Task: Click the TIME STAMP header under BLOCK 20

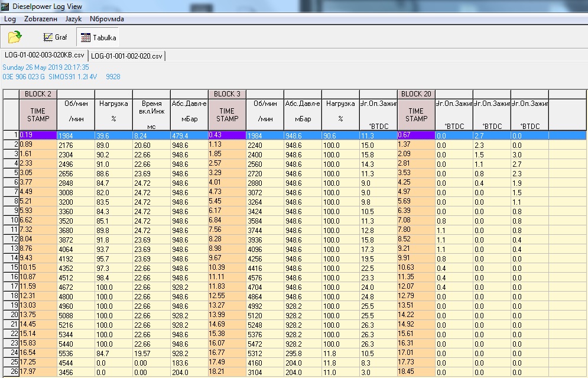Action: [x=416, y=115]
